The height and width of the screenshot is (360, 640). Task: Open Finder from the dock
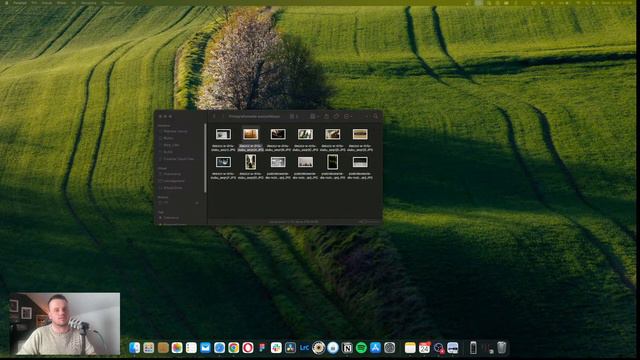pos(134,348)
